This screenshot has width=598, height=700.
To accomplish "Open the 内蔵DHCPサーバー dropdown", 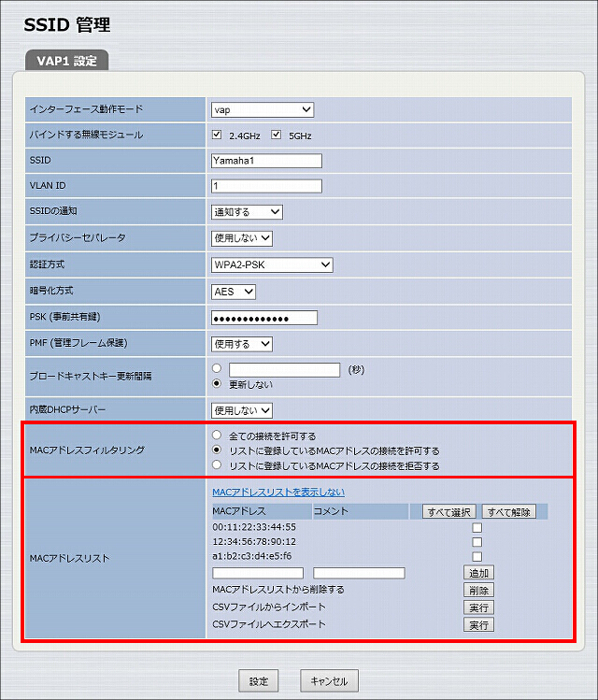I will (242, 410).
